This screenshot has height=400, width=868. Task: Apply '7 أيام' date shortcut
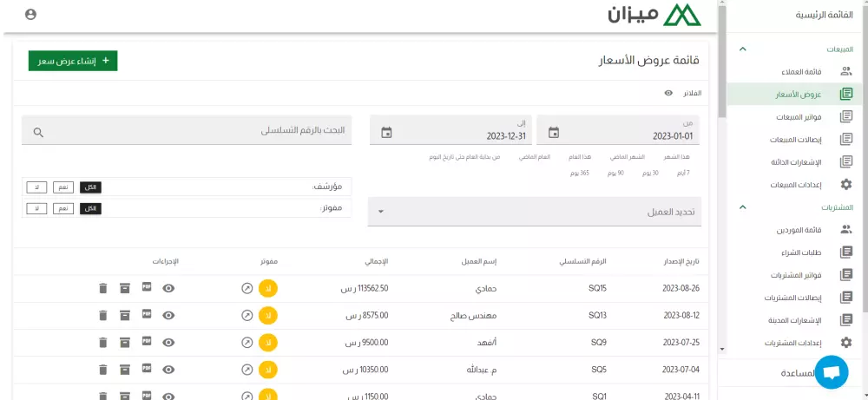[x=684, y=174]
